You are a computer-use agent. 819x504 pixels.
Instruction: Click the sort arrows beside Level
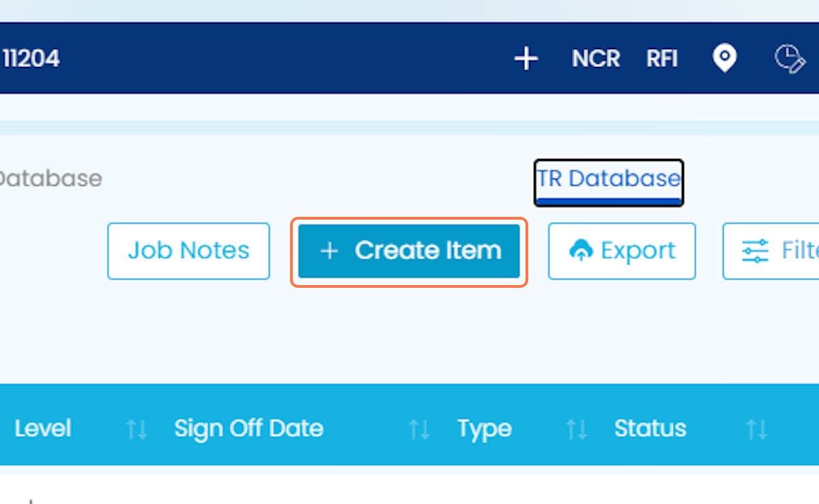tap(136, 429)
